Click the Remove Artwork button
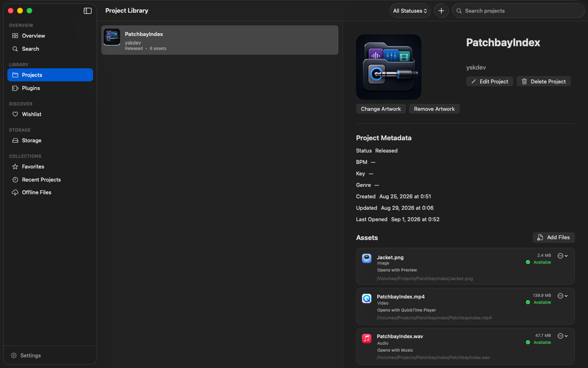 point(434,109)
